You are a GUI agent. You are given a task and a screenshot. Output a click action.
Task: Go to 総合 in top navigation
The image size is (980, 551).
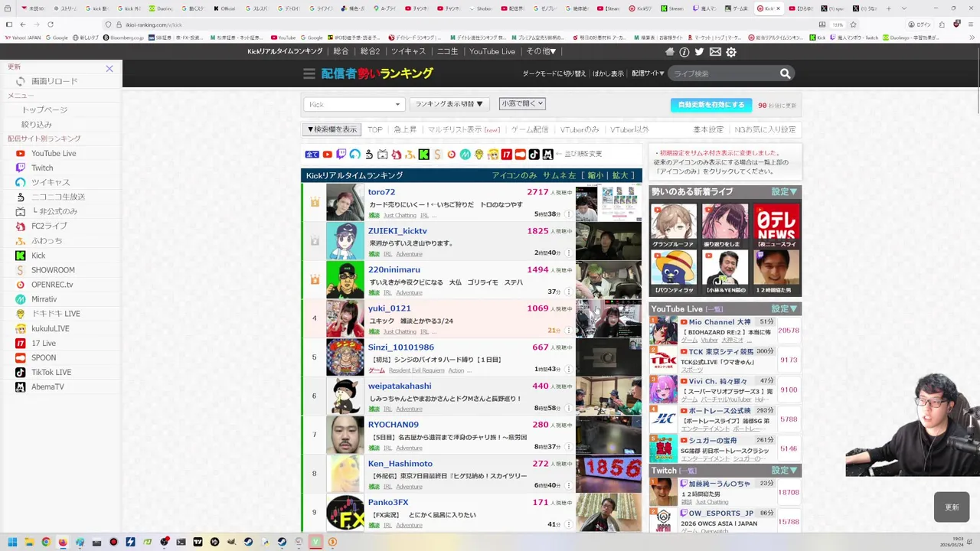tap(341, 51)
